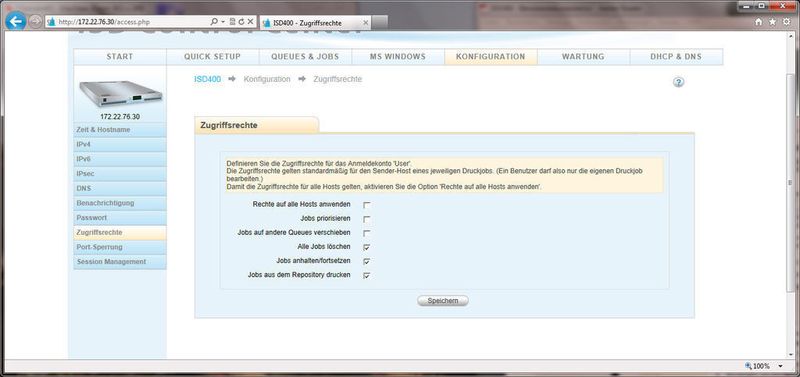Image resolution: width=800 pixels, height=377 pixels.
Task: Click the browser back arrow button
Action: [x=15, y=21]
